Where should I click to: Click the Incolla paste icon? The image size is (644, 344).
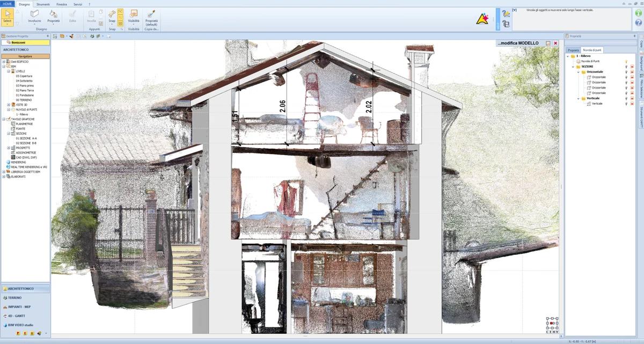tap(91, 14)
